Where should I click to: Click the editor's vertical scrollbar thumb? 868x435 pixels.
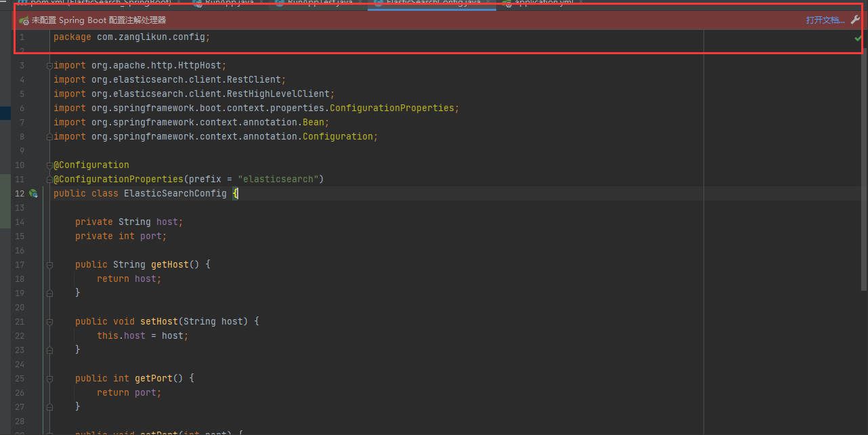click(863, 169)
